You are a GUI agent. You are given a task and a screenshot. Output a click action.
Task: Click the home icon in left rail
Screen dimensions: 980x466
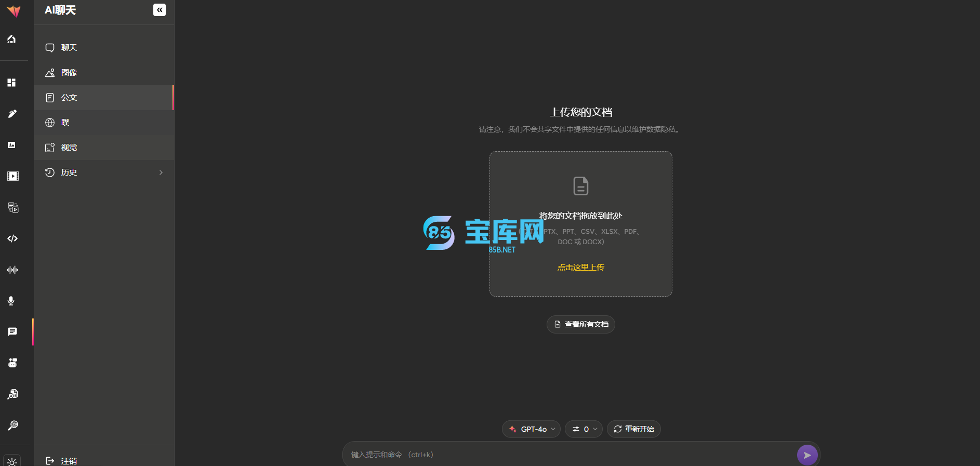pos(11,39)
